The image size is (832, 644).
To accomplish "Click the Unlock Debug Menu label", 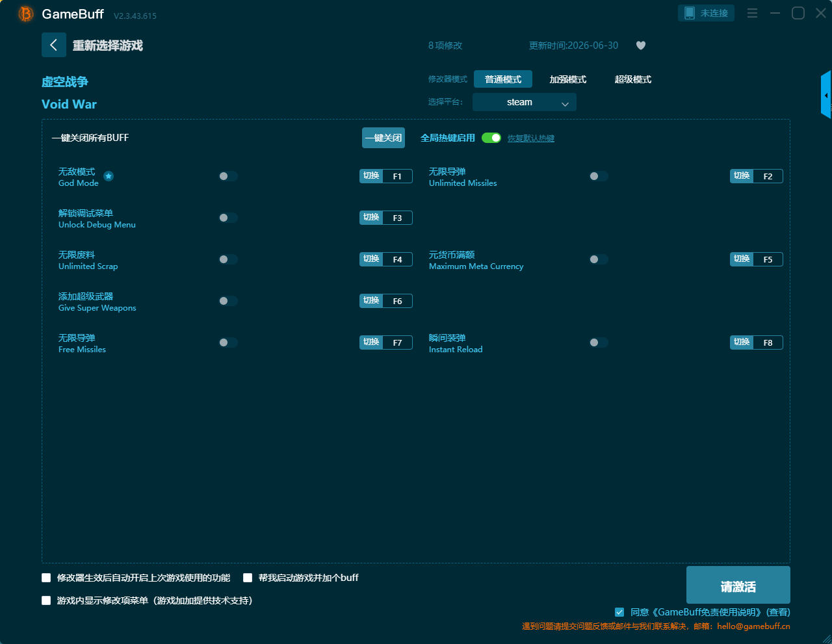I will point(97,225).
